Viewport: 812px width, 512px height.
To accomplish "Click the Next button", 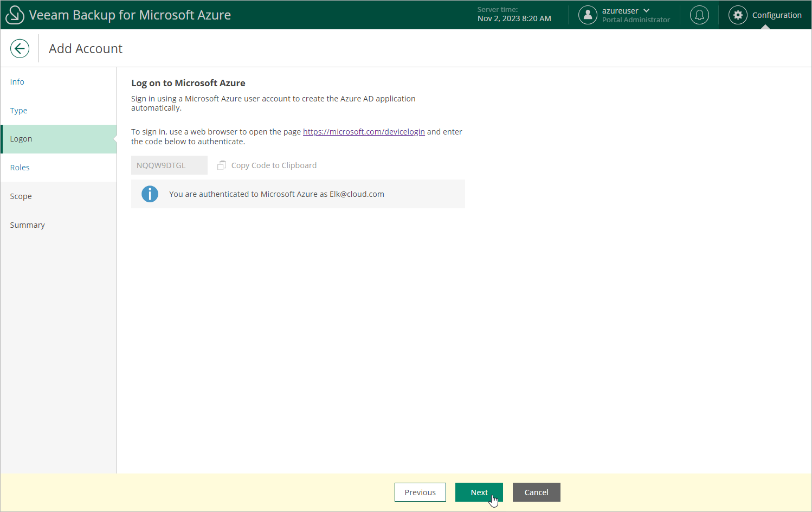I will point(479,492).
